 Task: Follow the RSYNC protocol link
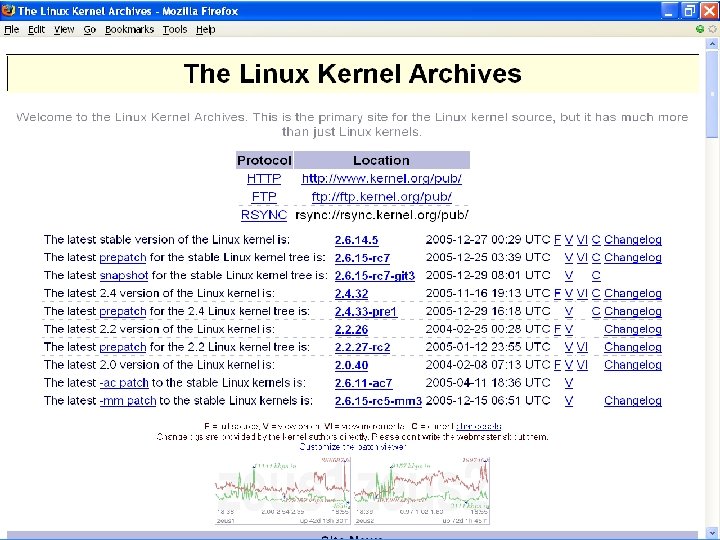264,215
